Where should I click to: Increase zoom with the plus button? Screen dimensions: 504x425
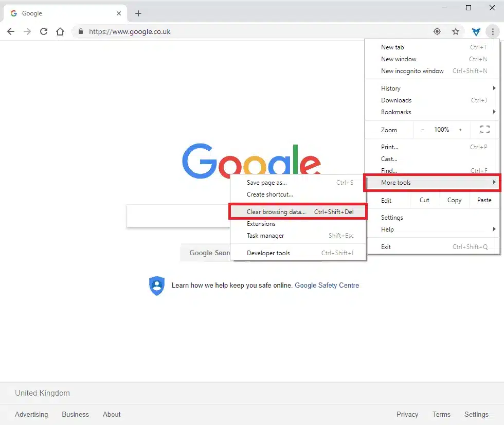click(460, 130)
